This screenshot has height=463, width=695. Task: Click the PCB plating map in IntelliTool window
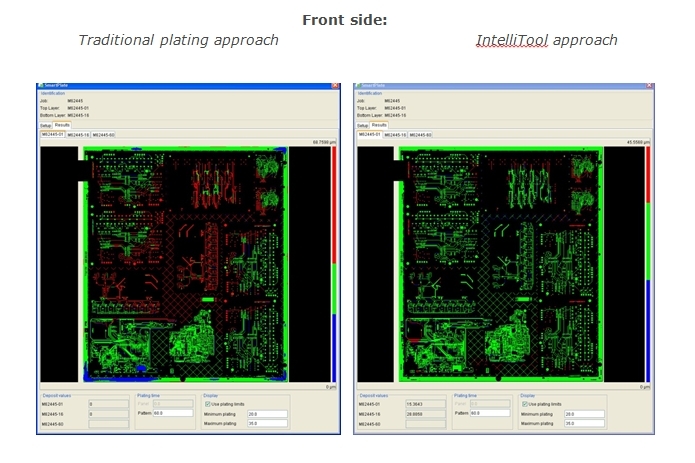[501, 265]
